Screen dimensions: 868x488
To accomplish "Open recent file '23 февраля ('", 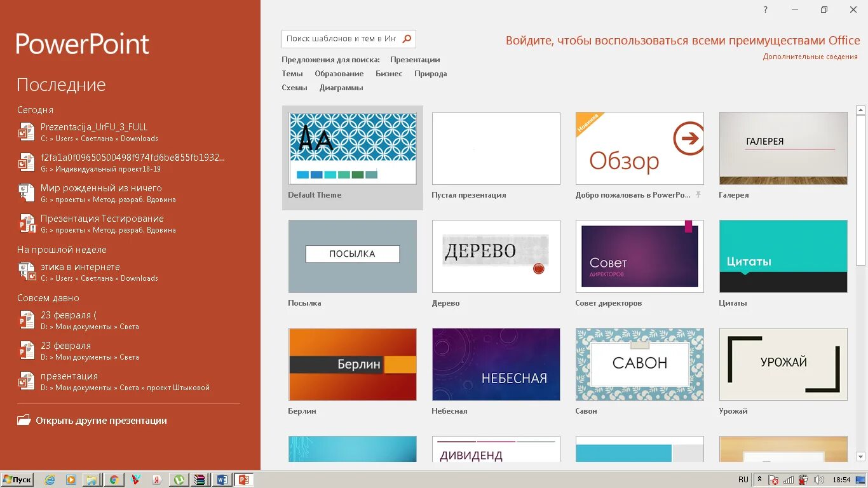I will (121, 320).
